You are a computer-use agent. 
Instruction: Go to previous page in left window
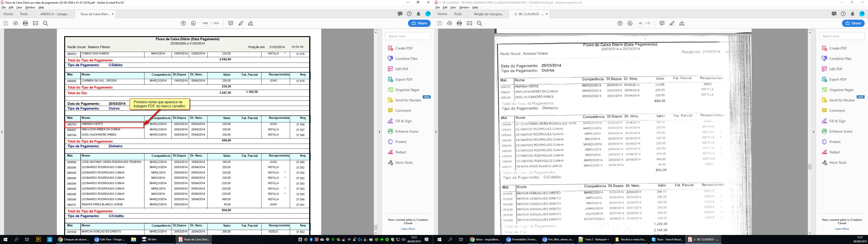point(183,23)
